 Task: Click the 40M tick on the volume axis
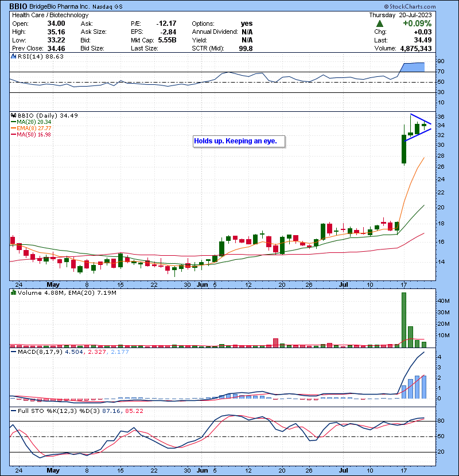[x=443, y=301]
